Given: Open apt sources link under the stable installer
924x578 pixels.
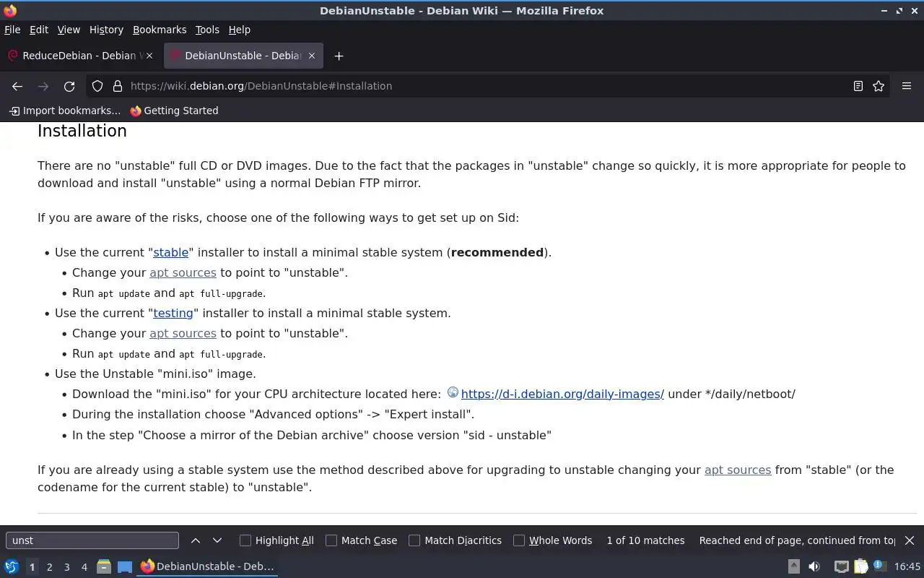Looking at the screenshot, I should pos(183,272).
